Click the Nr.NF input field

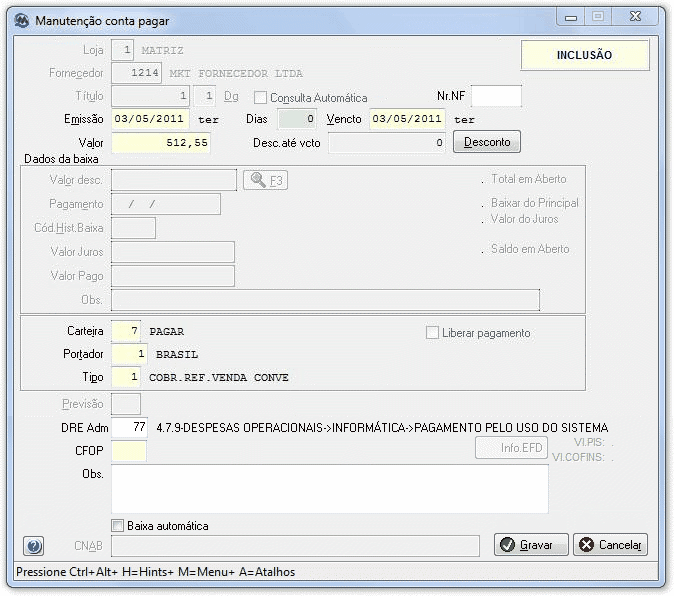click(496, 96)
